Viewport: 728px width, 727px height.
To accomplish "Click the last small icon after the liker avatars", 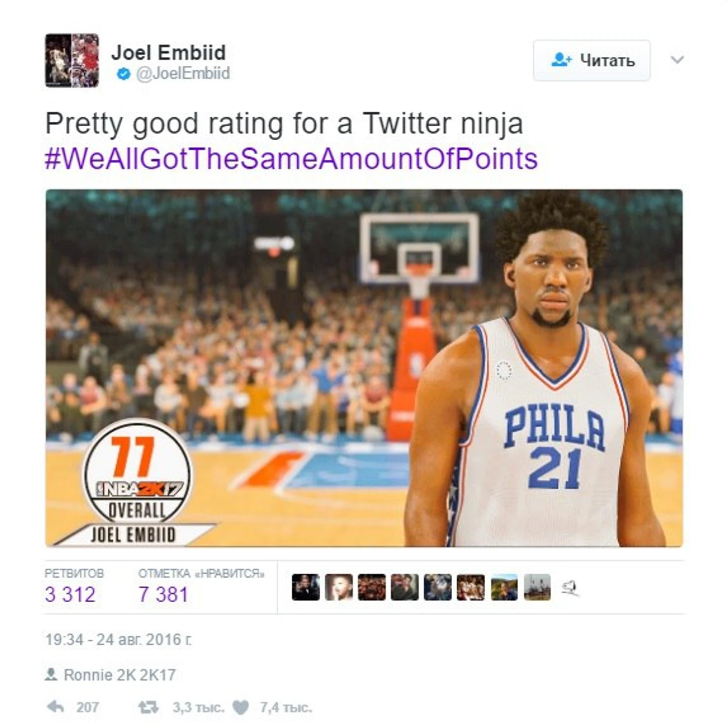I will 569,587.
